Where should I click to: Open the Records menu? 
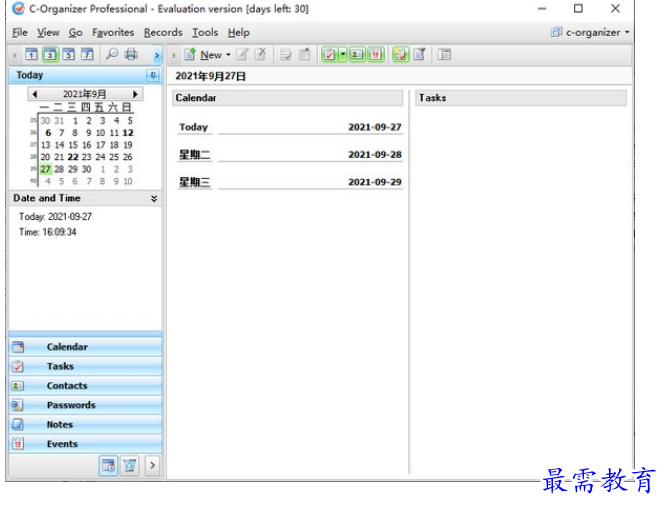click(x=163, y=33)
